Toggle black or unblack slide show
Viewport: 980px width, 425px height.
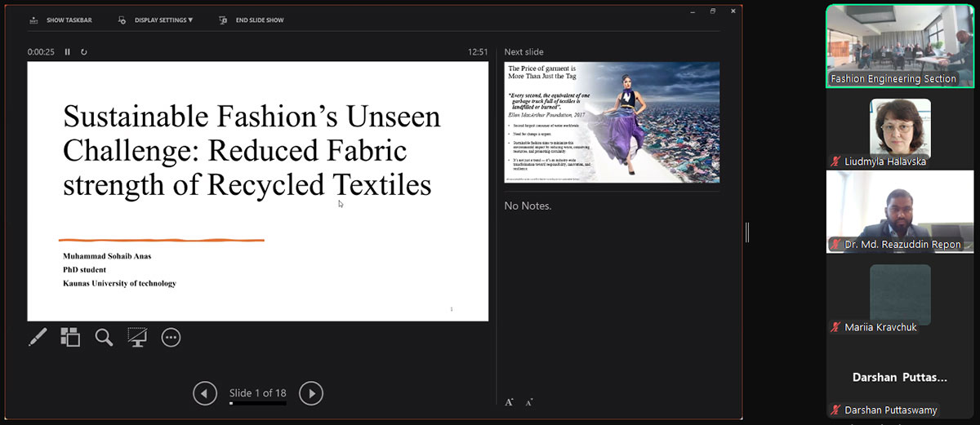coord(137,337)
